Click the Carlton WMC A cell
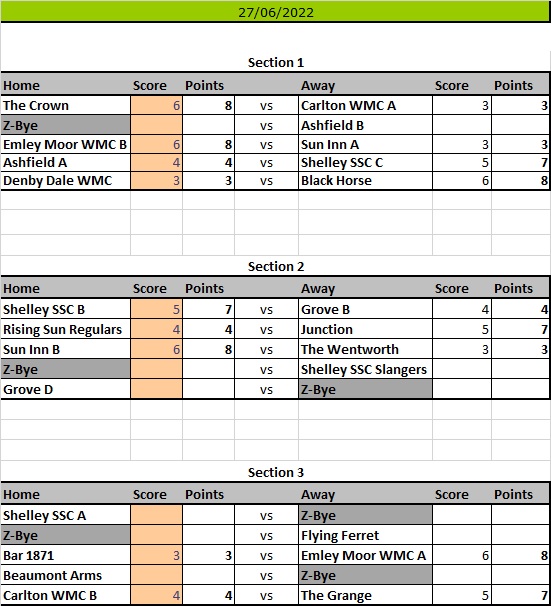Viewport: 551px width, 606px height. tap(365, 105)
